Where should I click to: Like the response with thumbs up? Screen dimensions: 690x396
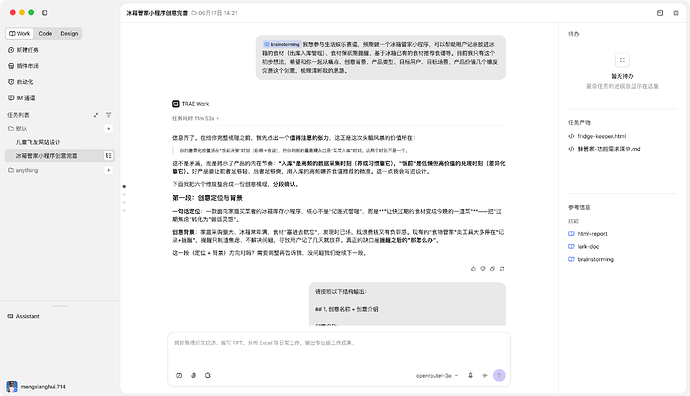click(473, 268)
